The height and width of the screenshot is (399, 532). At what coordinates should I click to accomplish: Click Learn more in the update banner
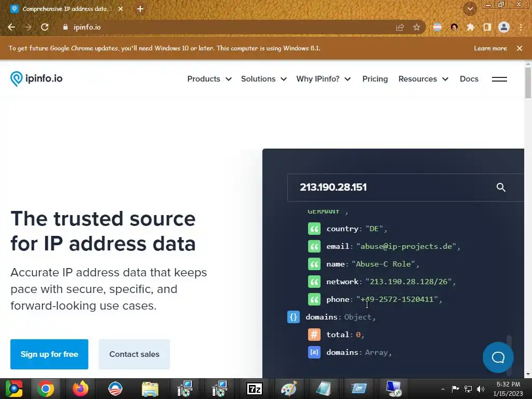[x=490, y=48]
